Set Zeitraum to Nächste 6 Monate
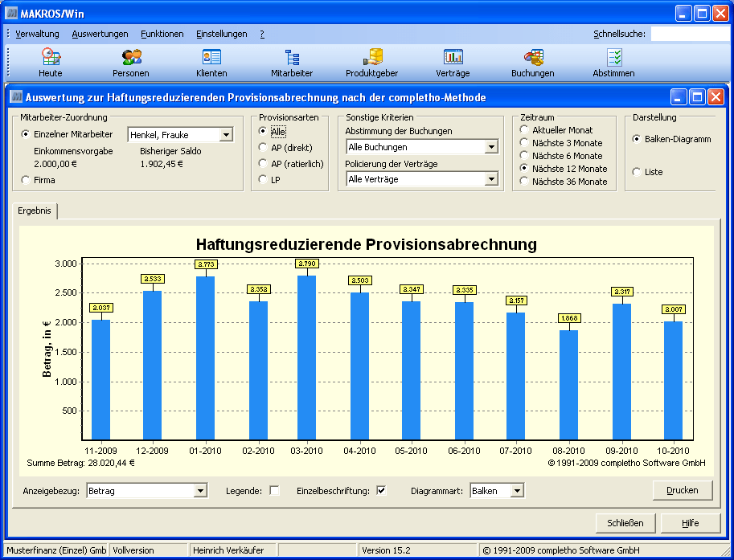Viewport: 734px width, 560px height. [524, 155]
